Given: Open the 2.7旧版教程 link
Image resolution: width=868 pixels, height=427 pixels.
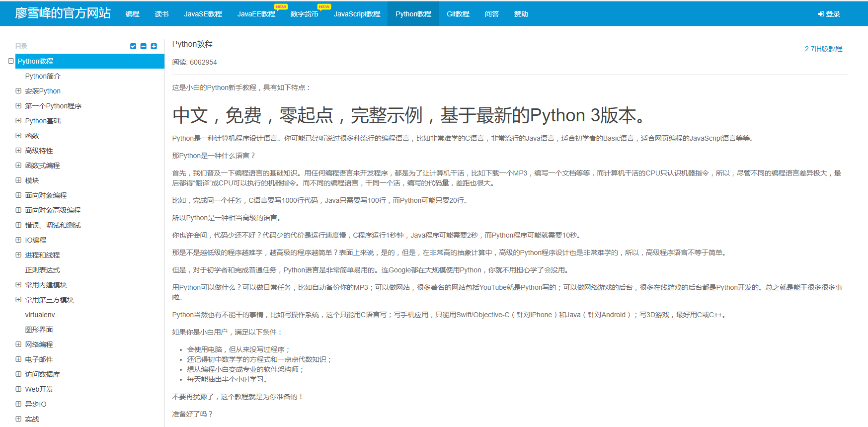Looking at the screenshot, I should 823,49.
